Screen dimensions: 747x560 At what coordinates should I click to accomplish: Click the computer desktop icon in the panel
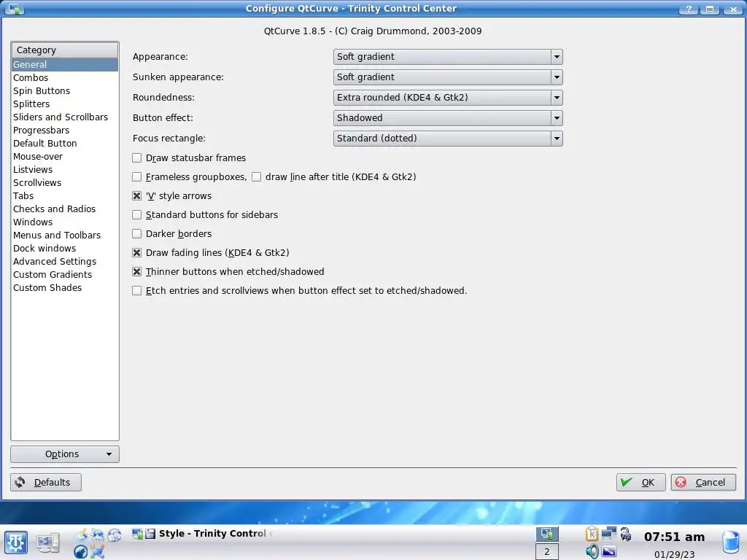tap(48, 542)
